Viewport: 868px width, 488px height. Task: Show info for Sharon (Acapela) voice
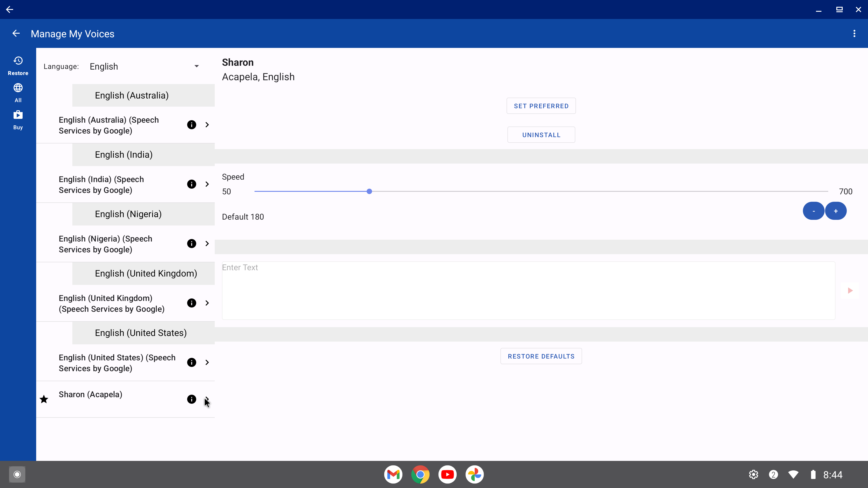pos(191,399)
